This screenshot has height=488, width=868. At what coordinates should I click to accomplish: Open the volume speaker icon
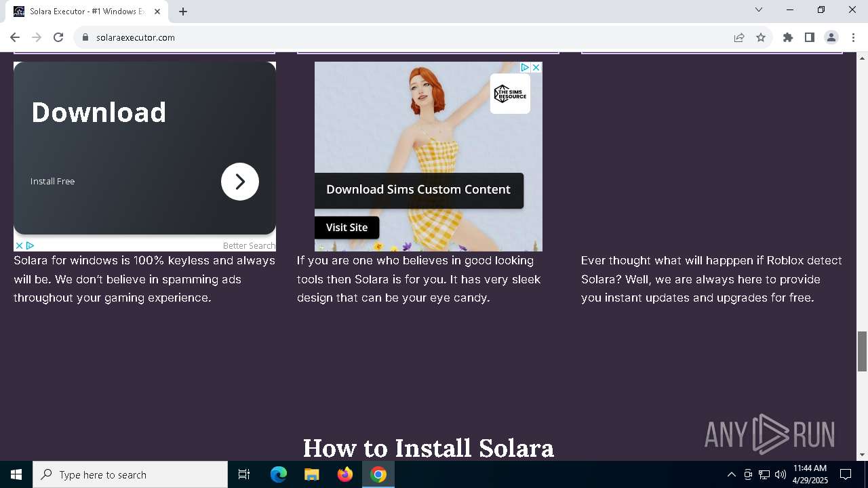780,474
